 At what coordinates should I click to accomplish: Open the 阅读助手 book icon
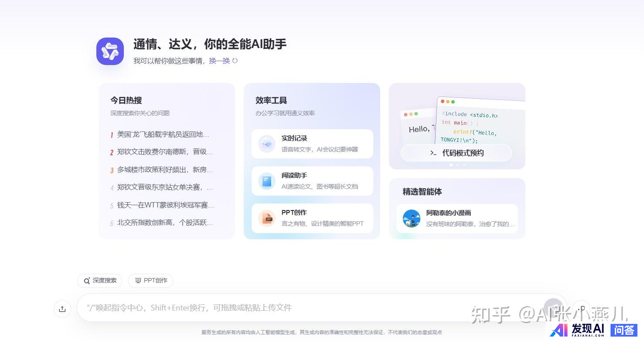click(x=266, y=181)
